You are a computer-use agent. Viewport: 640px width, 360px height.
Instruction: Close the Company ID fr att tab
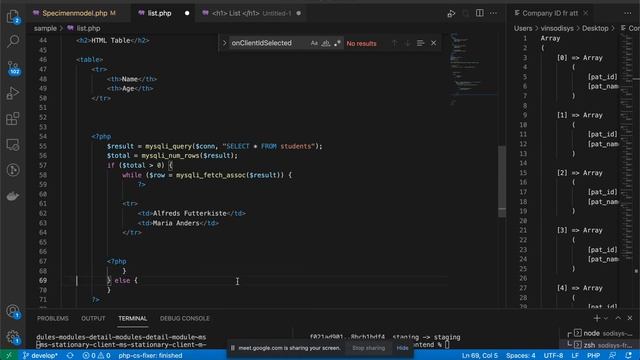click(x=586, y=13)
